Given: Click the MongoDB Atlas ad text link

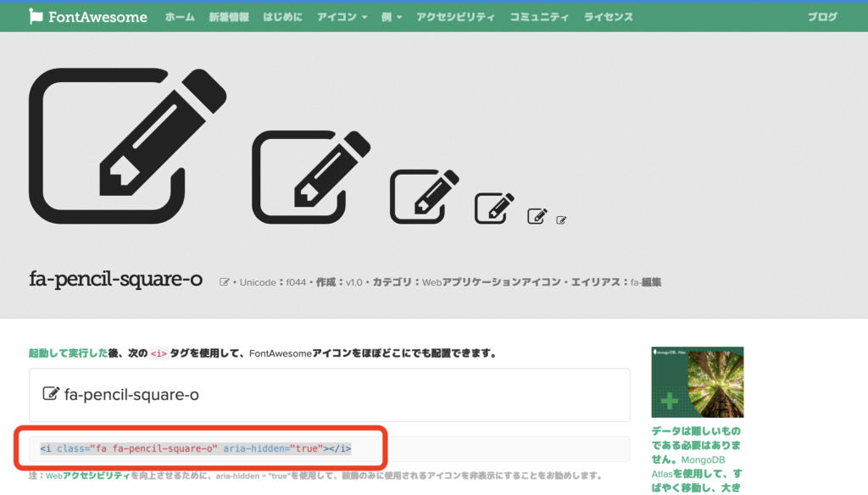Looking at the screenshot, I should [x=697, y=459].
